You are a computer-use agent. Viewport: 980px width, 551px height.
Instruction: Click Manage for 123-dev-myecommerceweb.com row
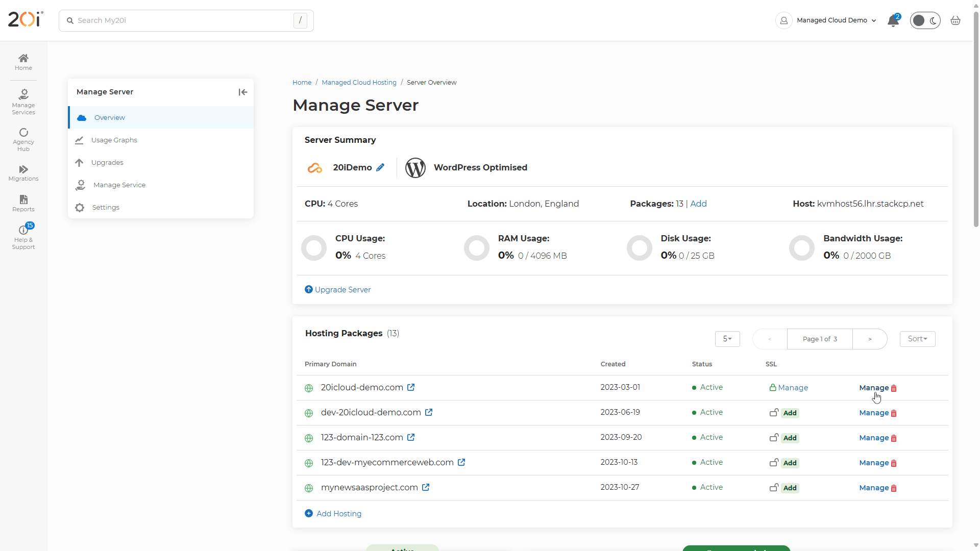tap(874, 463)
